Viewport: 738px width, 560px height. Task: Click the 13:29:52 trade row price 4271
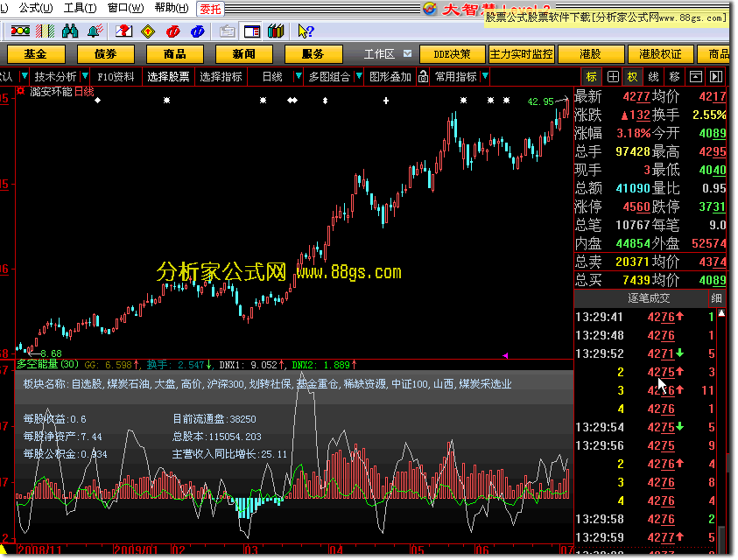tap(660, 353)
